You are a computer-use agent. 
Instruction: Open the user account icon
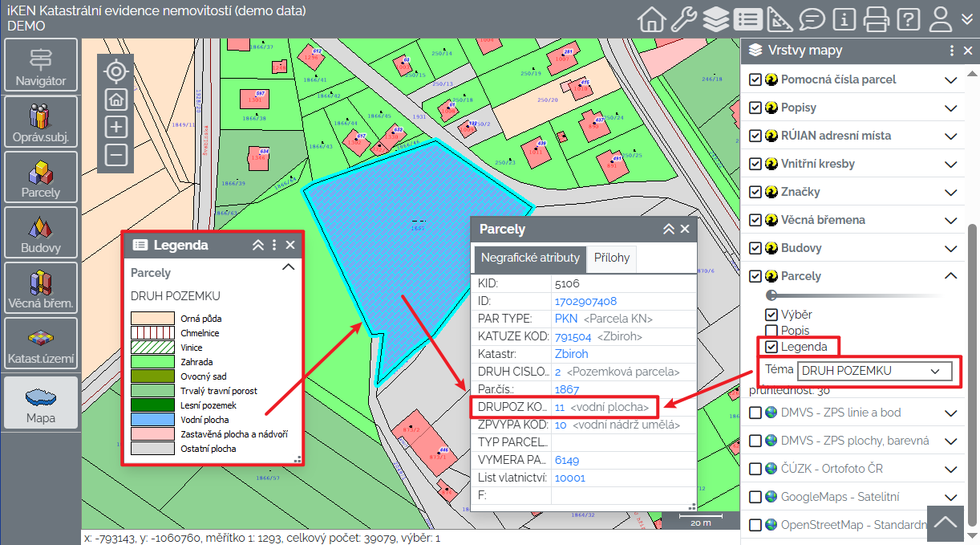coord(943,18)
